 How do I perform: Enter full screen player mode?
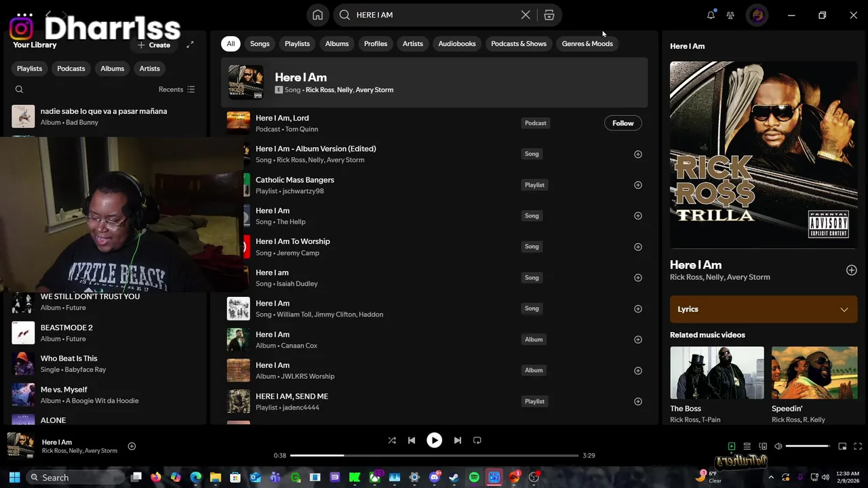coord(858,446)
